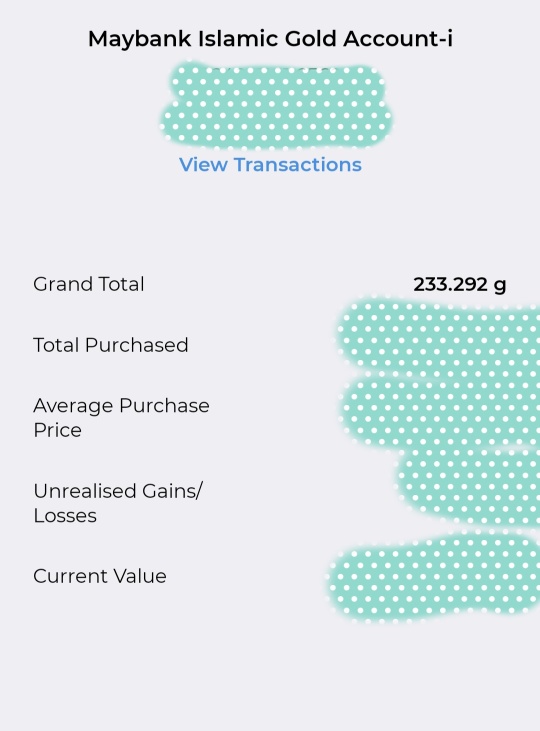
Task: Tap the 233.292 g grand total value
Action: click(459, 284)
